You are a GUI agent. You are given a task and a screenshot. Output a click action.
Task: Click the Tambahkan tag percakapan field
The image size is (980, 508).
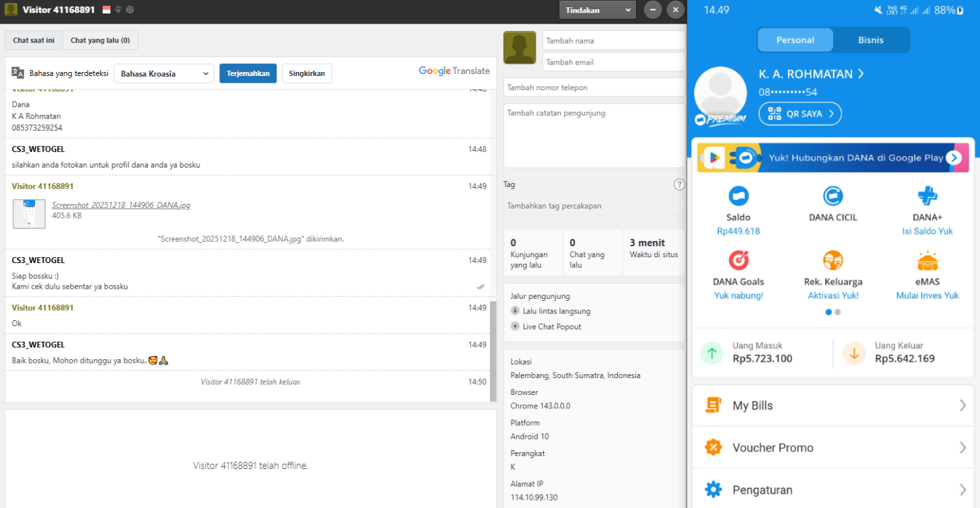pos(594,206)
